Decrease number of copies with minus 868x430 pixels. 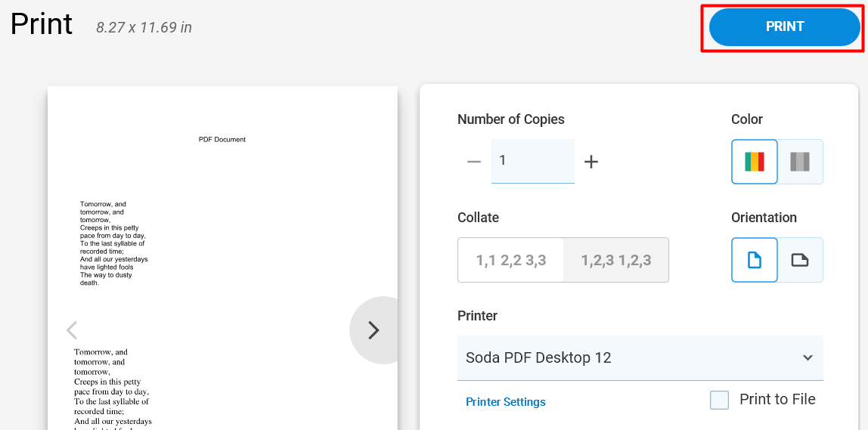tap(474, 162)
